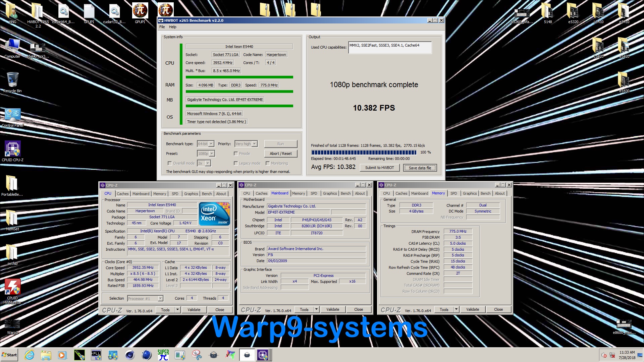The image size is (644, 362).
Task: Launch Internet Explorer from taskbar
Action: pos(30,355)
